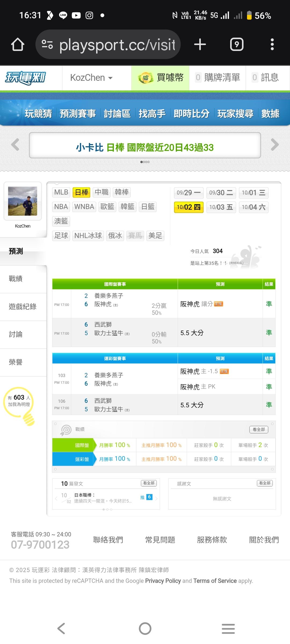
Task: Select 足球 league filter
Action: click(x=61, y=236)
